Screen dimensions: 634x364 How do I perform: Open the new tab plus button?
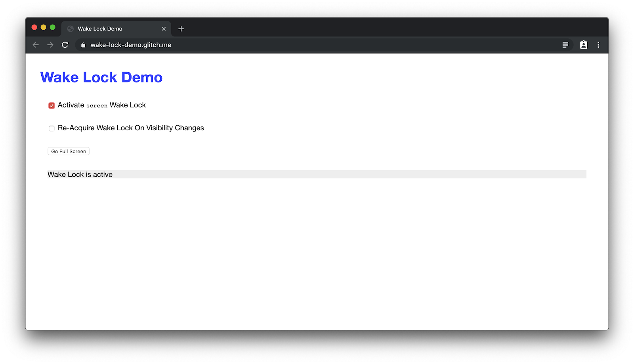[x=181, y=29]
